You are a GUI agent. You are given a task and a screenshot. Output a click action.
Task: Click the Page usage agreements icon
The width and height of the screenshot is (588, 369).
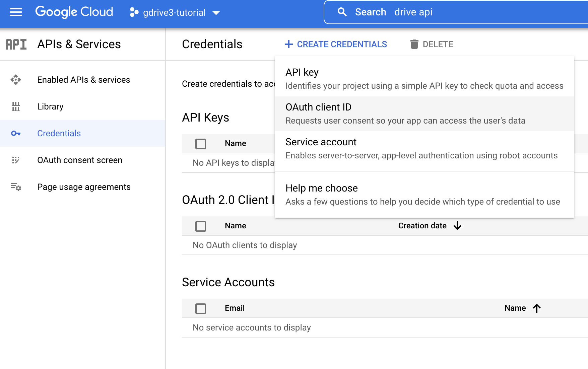pyautogui.click(x=16, y=187)
